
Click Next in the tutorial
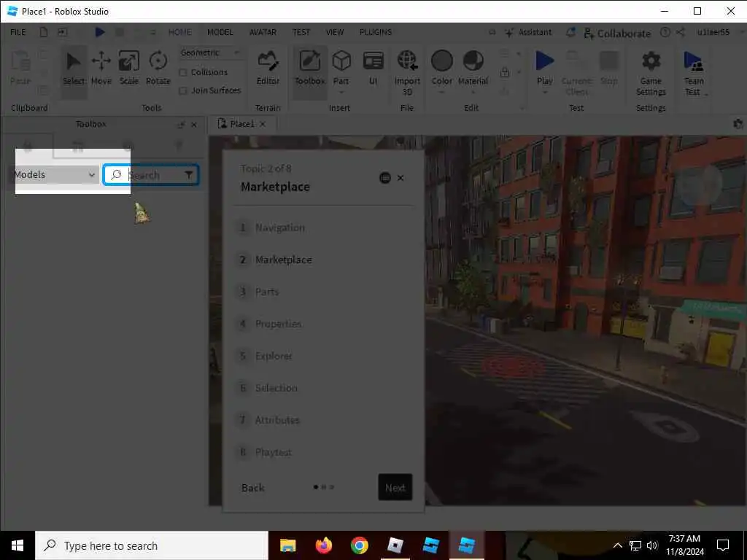pos(395,487)
